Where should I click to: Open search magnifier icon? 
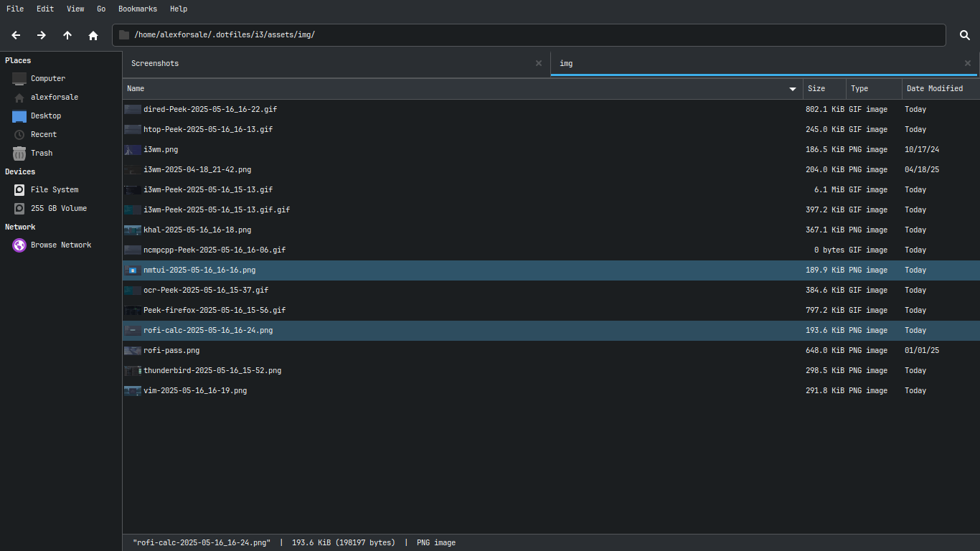(965, 35)
